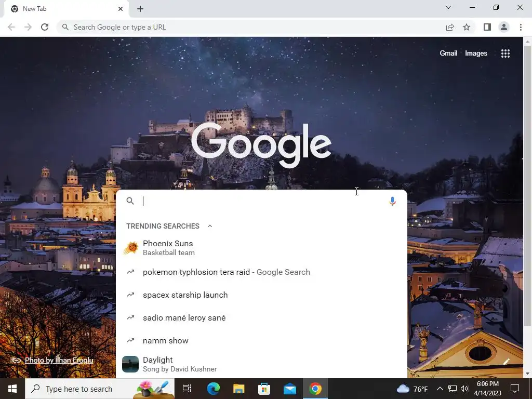Click the Phoenix Suns logo icon
The width and height of the screenshot is (532, 399).
pyautogui.click(x=130, y=248)
